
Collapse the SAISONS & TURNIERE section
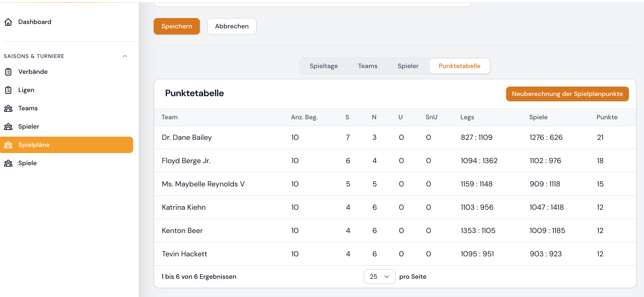click(125, 56)
